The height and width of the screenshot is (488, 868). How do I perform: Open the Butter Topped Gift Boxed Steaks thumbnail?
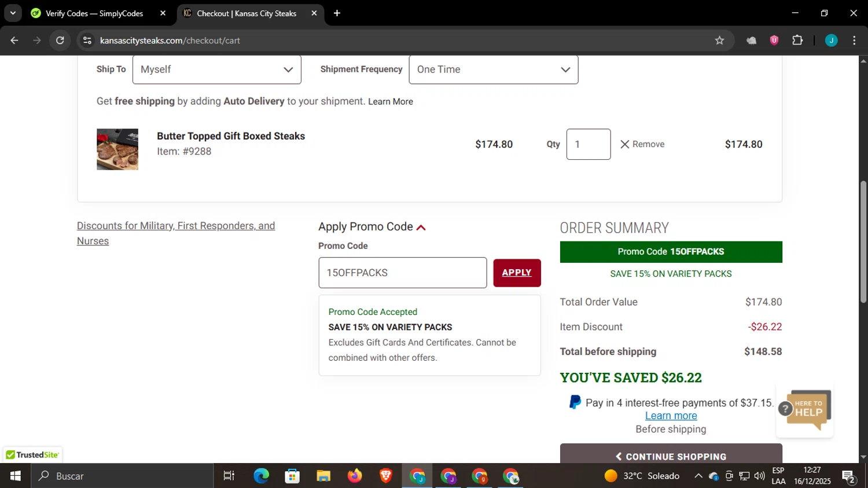click(117, 149)
